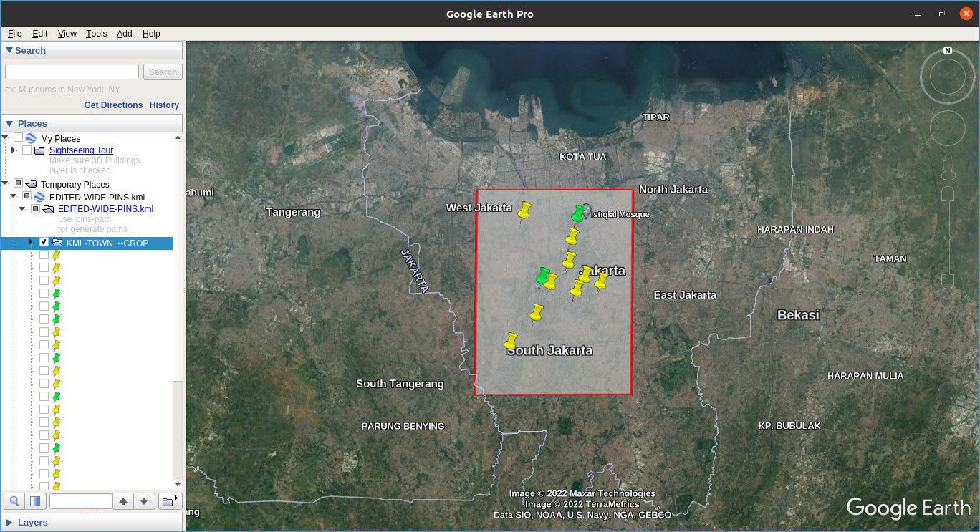Click the KML-TOWN --CROP folder icon
980x532 pixels.
click(57, 243)
